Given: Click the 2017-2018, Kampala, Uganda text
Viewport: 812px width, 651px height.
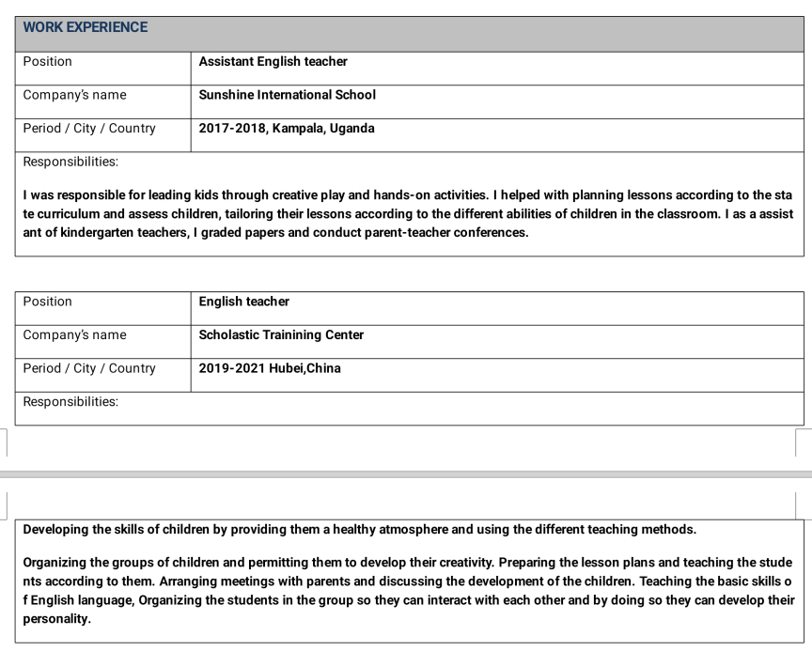Looking at the screenshot, I should click(286, 129).
